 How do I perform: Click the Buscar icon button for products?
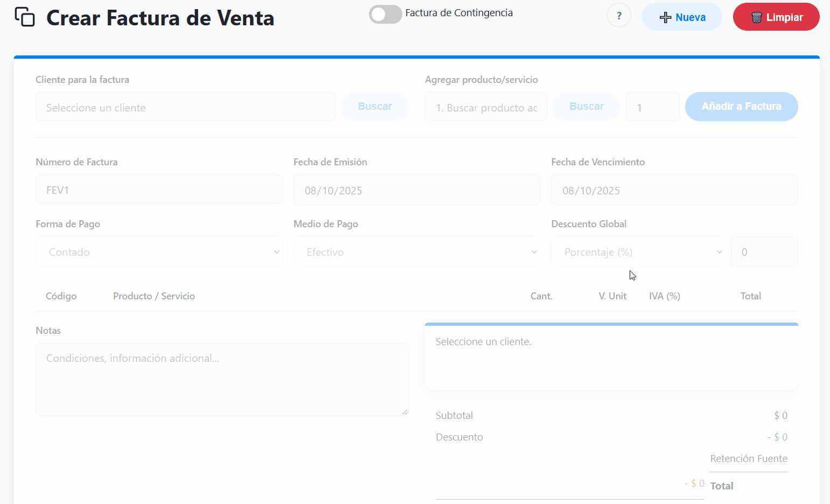point(586,106)
